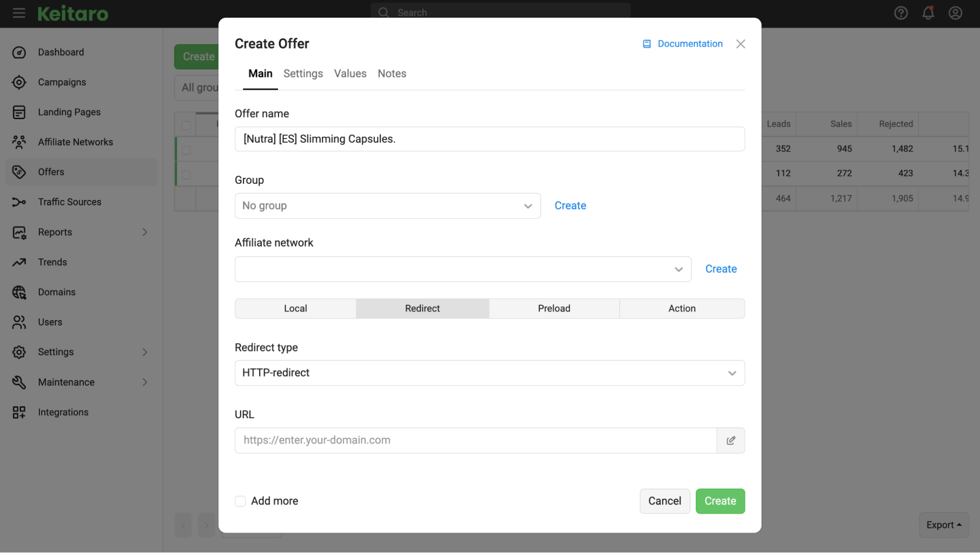Image resolution: width=980 pixels, height=553 pixels.
Task: Switch to the Notes tab
Action: point(392,74)
